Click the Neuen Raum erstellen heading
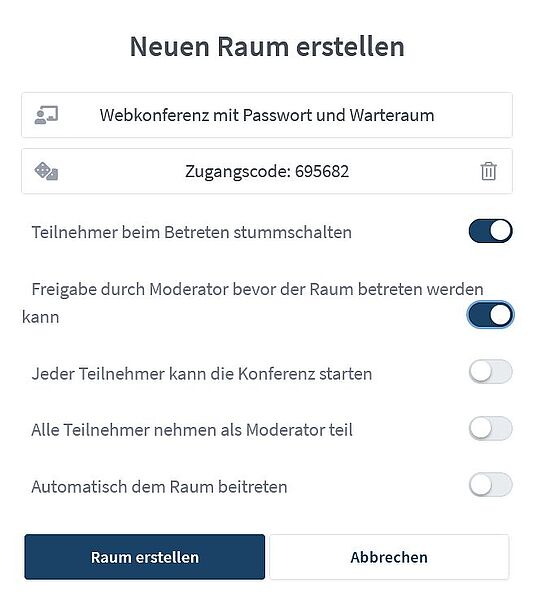The width and height of the screenshot is (546, 600). pyautogui.click(x=267, y=47)
